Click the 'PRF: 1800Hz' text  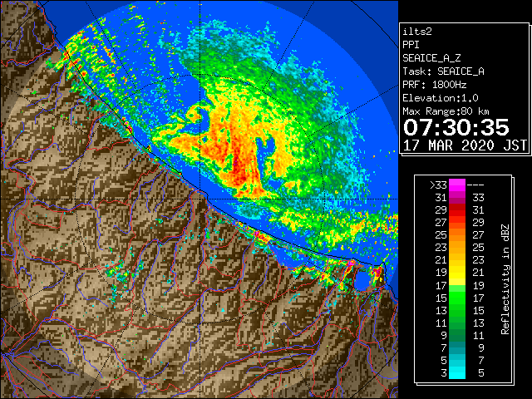click(x=434, y=85)
